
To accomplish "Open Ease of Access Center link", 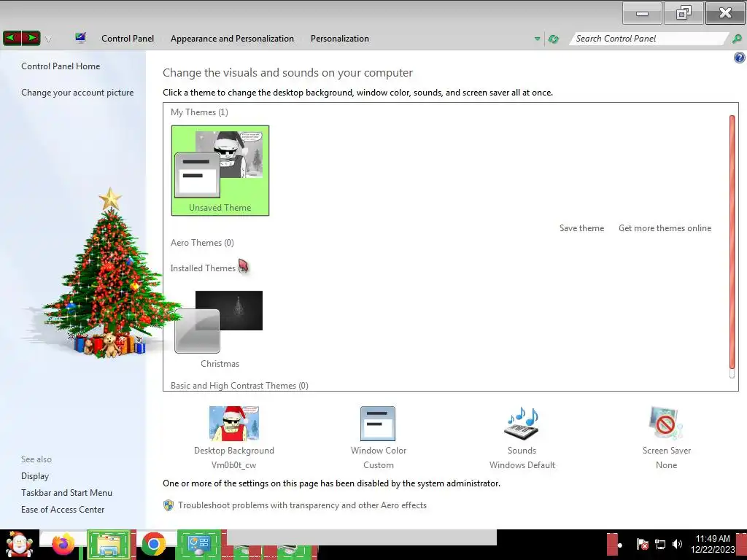I will tap(63, 510).
